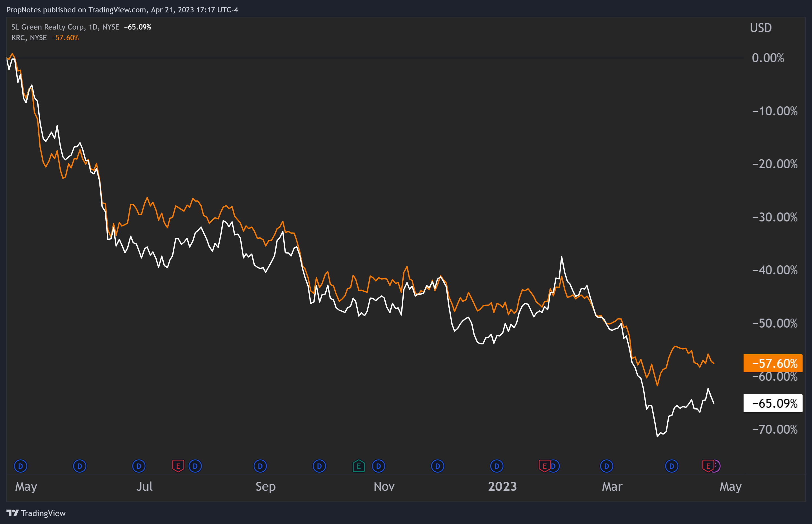The width and height of the screenshot is (812, 524).
Task: Open the USD currency selector
Action: point(760,28)
